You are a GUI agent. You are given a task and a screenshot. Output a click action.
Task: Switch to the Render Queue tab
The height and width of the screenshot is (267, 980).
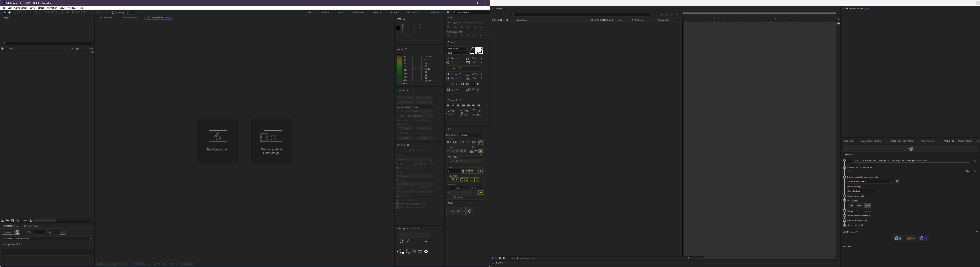(130, 17)
